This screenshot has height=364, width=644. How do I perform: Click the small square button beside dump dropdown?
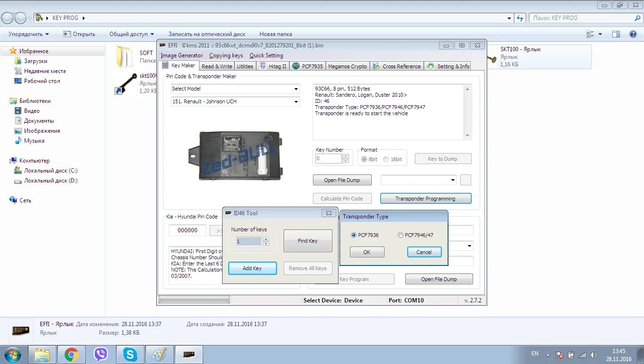pyautogui.click(x=465, y=180)
